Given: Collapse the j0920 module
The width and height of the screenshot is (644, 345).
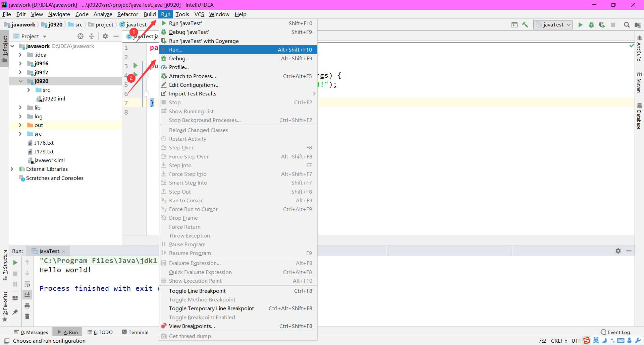Looking at the screenshot, I should point(20,81).
